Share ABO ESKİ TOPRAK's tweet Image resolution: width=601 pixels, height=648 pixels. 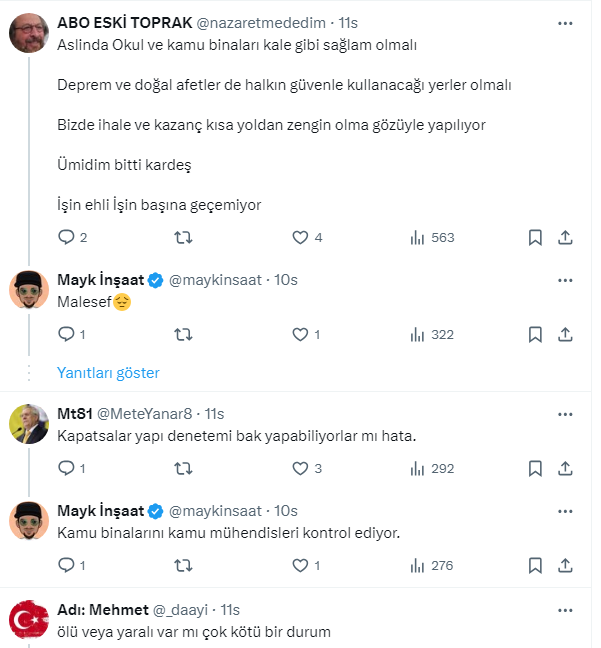pyautogui.click(x=565, y=237)
